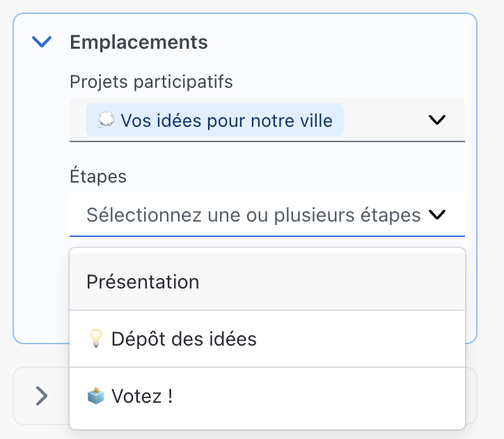Click the Projets participatifs field label
Viewport: 504px width, 439px height.
click(x=151, y=82)
